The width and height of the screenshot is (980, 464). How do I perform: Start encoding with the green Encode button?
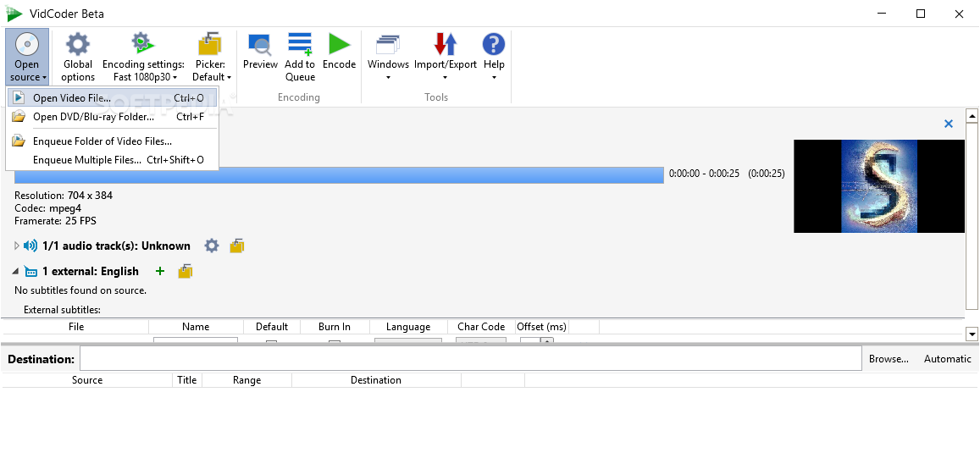(340, 52)
